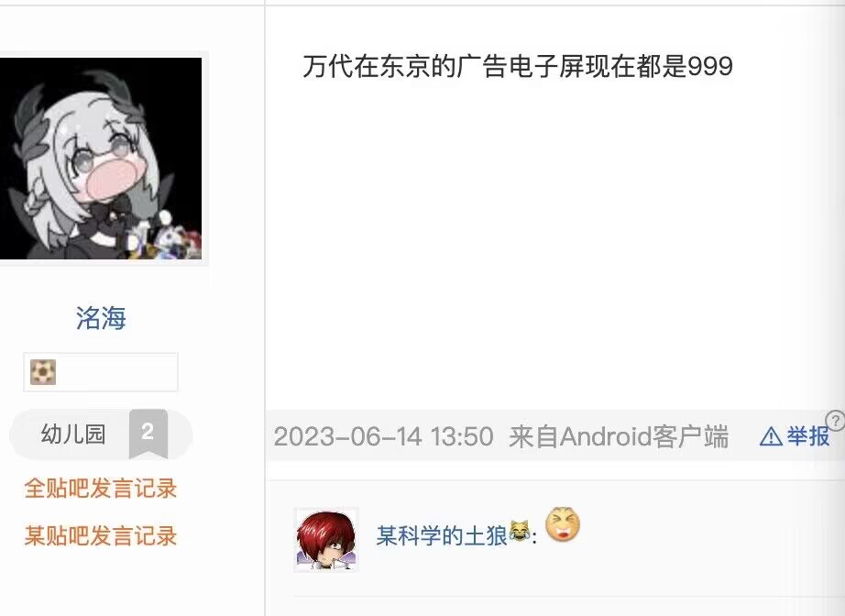Click the laughing face emoji in reply
845x616 pixels.
click(x=563, y=523)
